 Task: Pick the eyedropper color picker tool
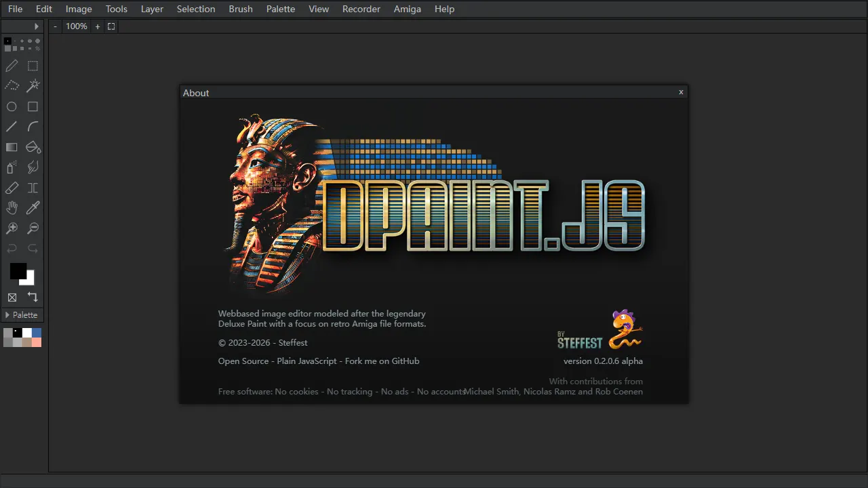click(33, 208)
